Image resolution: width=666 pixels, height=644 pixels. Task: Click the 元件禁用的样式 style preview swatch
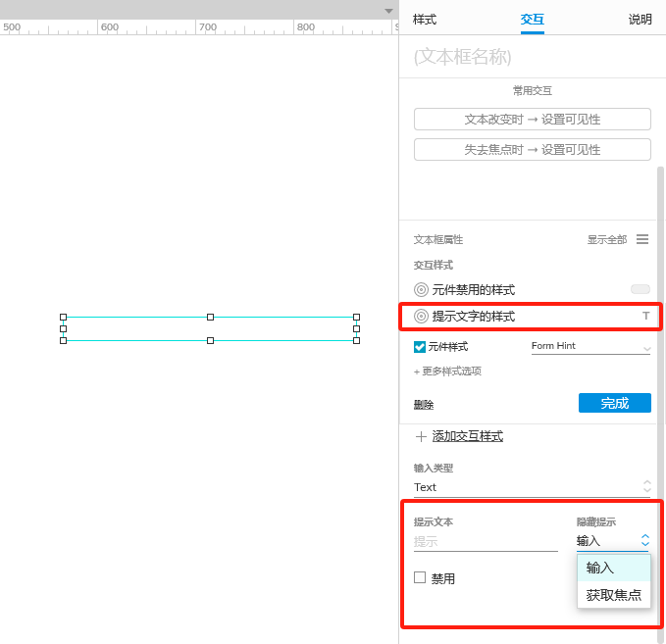[x=640, y=289]
